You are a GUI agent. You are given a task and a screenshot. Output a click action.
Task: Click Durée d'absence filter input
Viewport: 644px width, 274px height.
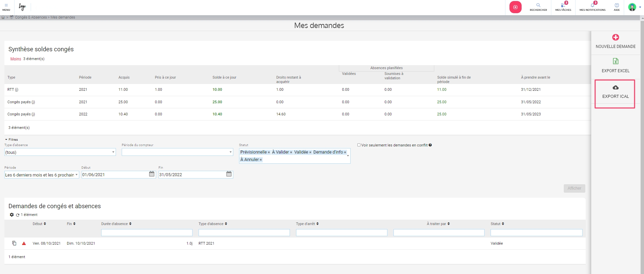tap(147, 232)
